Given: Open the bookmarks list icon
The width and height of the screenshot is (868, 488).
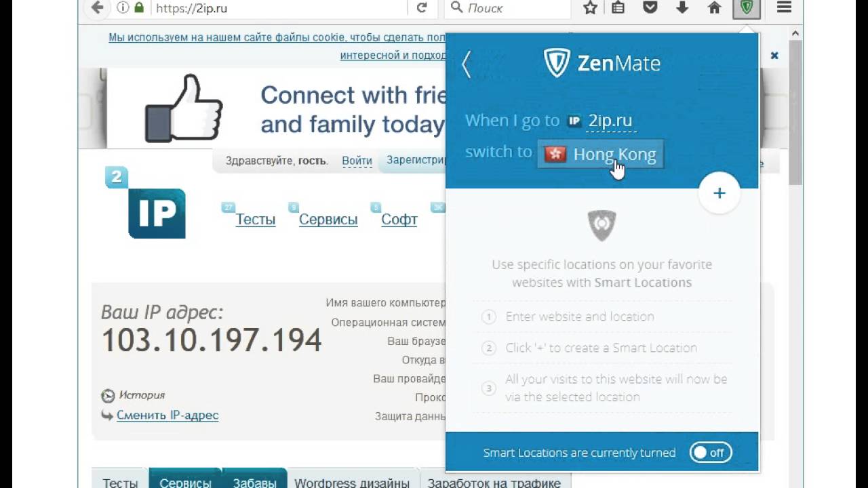Looking at the screenshot, I should [618, 7].
